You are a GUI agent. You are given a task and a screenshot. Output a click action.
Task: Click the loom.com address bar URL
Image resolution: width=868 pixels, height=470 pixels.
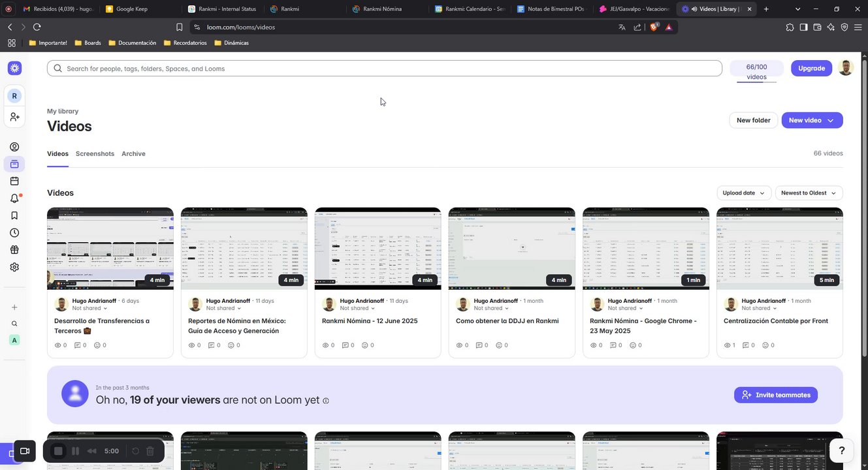pos(241,27)
